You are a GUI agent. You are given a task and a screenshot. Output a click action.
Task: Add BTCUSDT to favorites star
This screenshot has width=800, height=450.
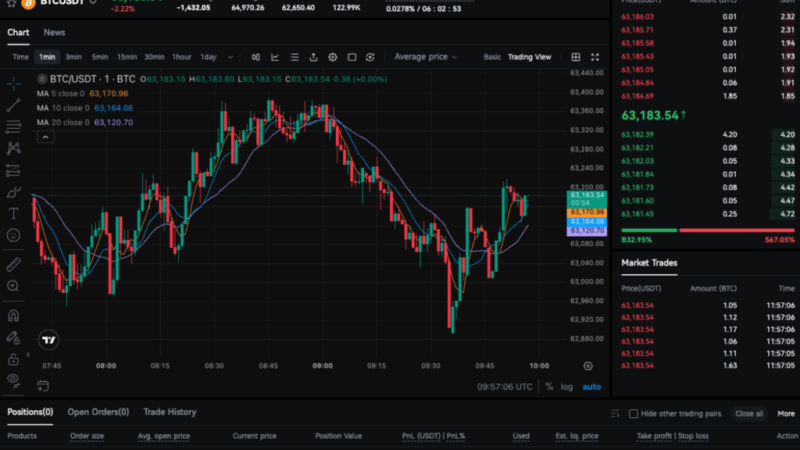(11, 4)
